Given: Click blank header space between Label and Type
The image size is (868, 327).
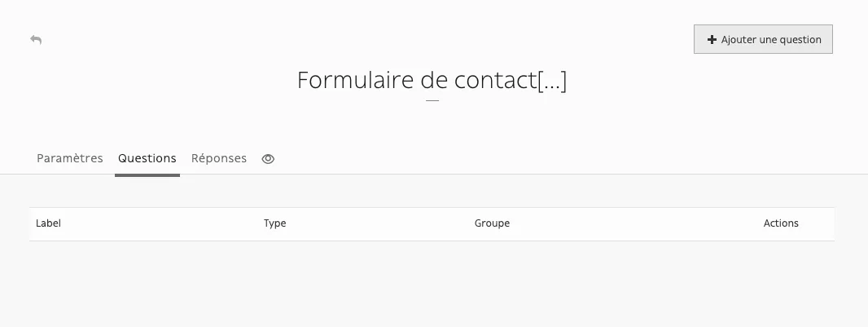Looking at the screenshot, I should click(162, 224).
